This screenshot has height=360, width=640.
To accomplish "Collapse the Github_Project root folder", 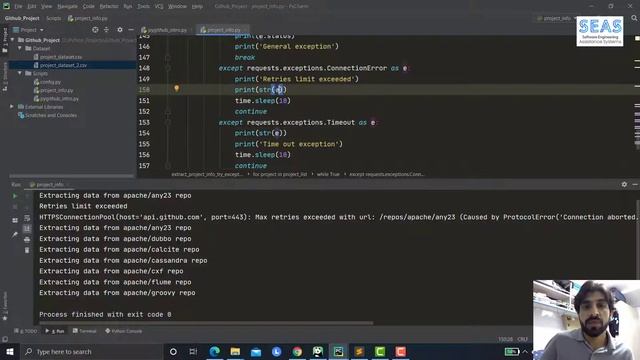I will coord(13,40).
